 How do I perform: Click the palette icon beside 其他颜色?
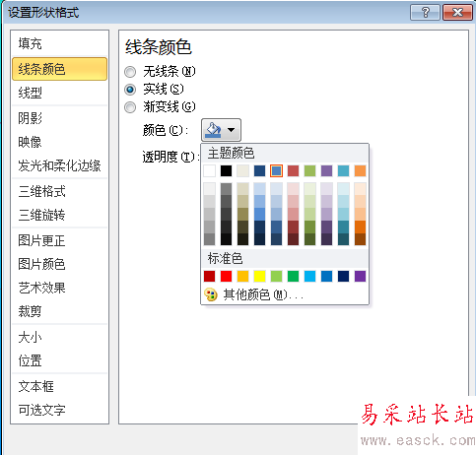[x=211, y=294]
